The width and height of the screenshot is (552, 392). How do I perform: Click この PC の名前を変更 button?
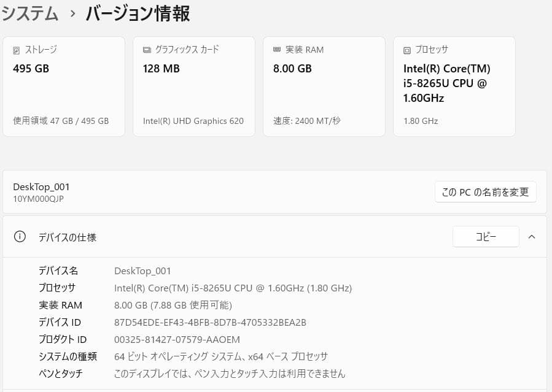[x=485, y=191]
